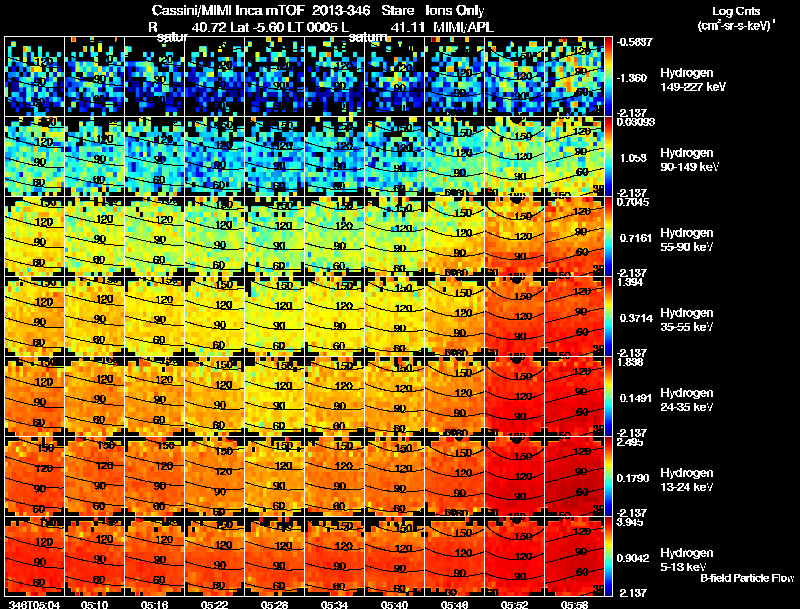This screenshot has width=800, height=609.
Task: Click the '0.1491' colorbar value
Action: (x=636, y=398)
